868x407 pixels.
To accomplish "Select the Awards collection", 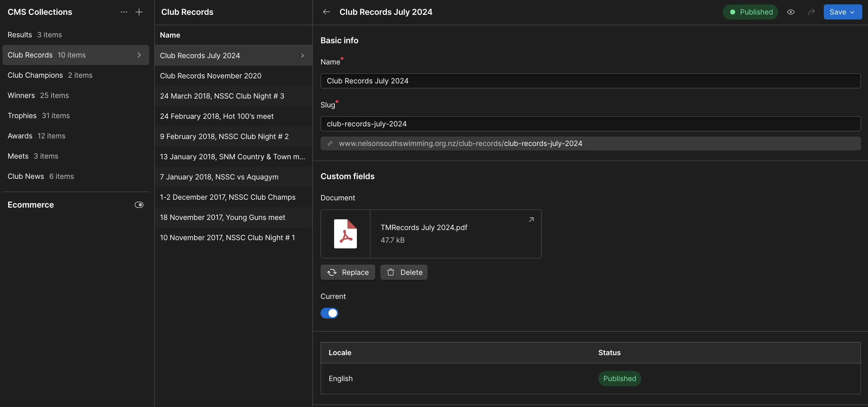I will click(76, 136).
